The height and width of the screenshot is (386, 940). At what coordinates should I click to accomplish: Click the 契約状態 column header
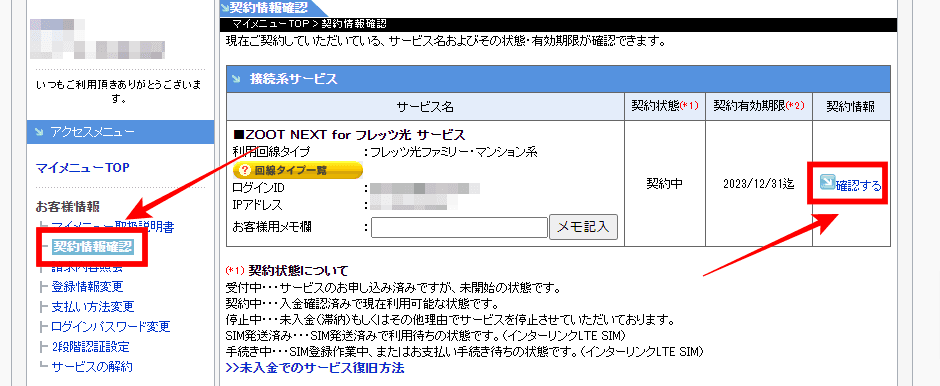(665, 106)
